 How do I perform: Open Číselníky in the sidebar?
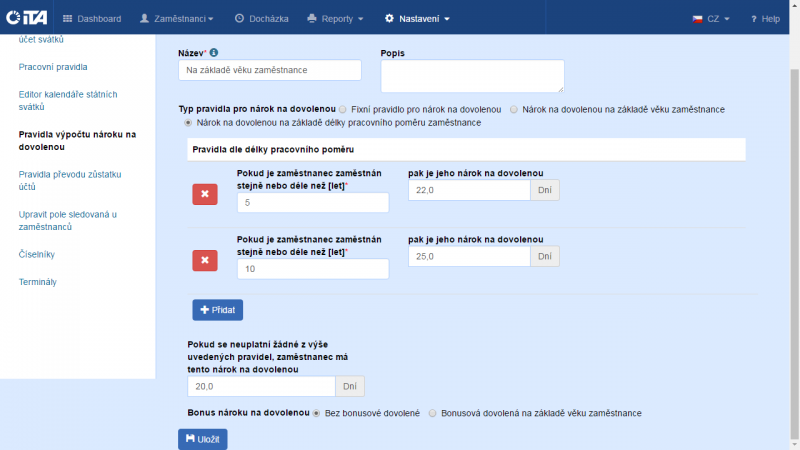[36, 254]
